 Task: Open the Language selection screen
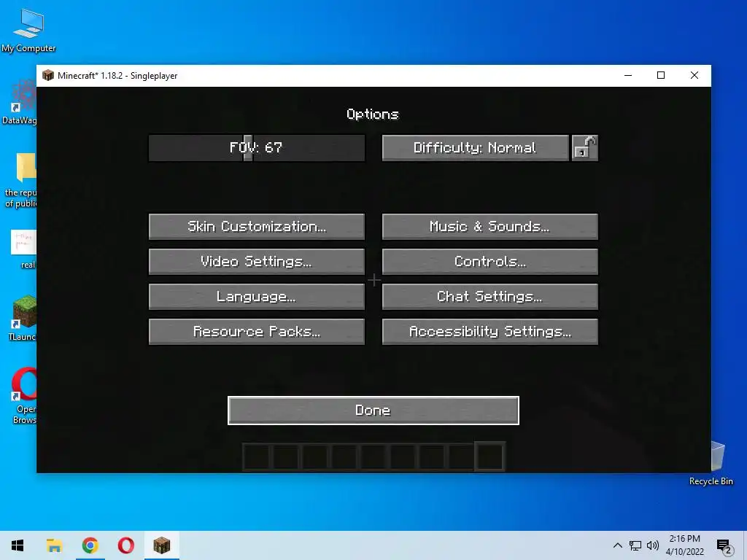coord(257,297)
